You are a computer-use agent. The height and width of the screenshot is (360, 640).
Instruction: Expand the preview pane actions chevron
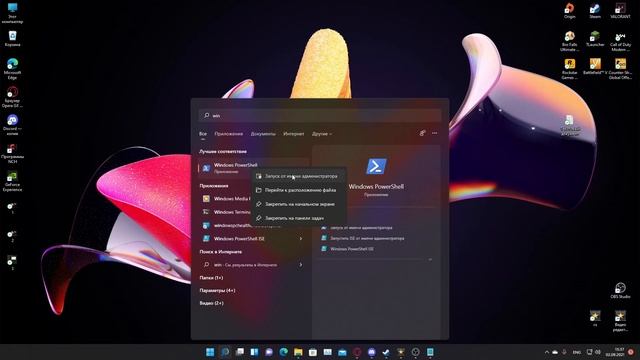point(430,259)
